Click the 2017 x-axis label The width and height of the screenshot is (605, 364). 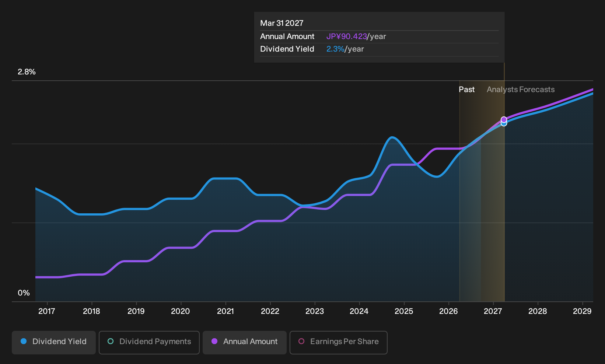pos(47,311)
